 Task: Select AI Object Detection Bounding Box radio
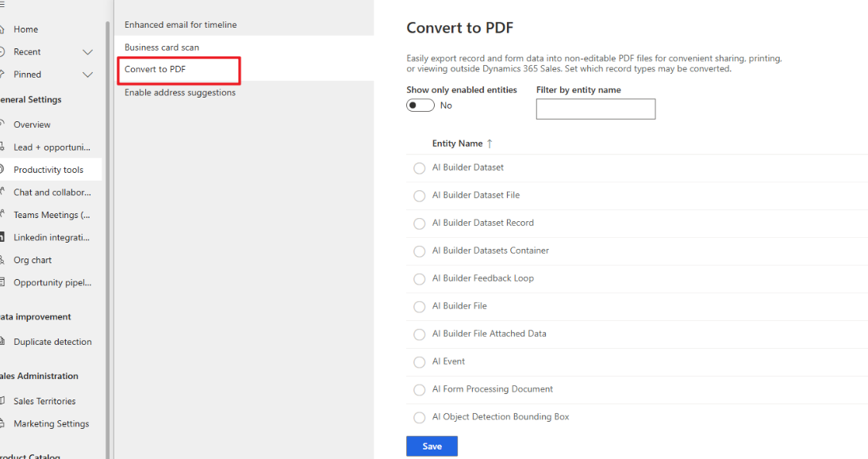(x=420, y=417)
